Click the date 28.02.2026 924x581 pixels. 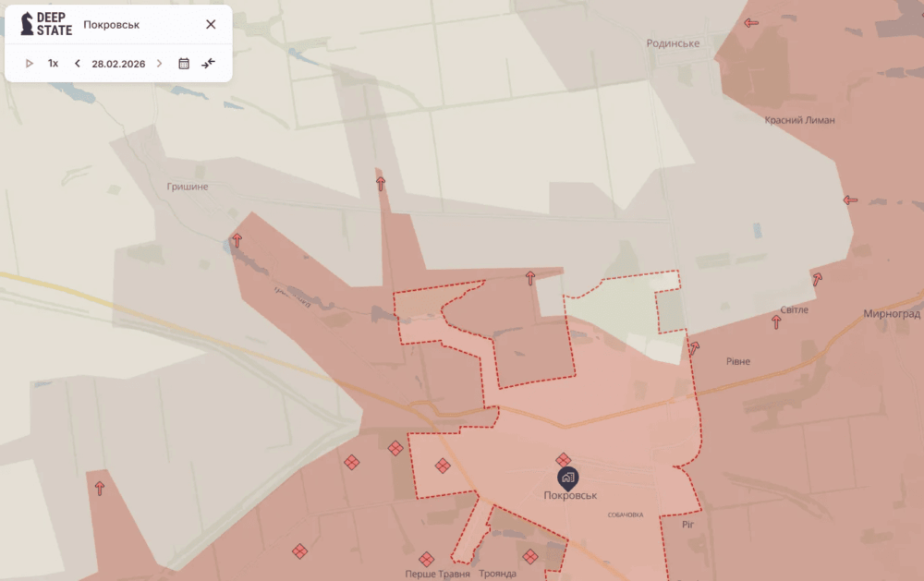(x=117, y=64)
